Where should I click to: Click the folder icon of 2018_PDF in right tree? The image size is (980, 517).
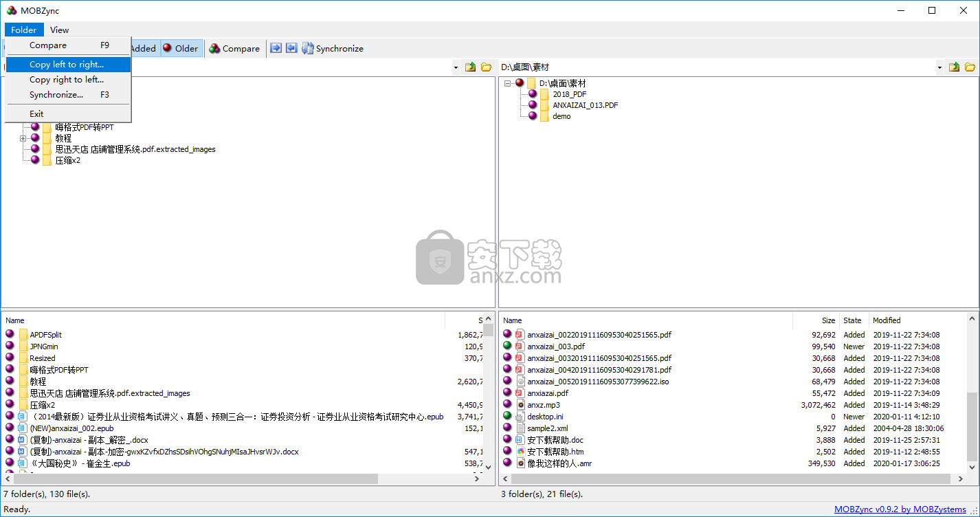(x=544, y=94)
